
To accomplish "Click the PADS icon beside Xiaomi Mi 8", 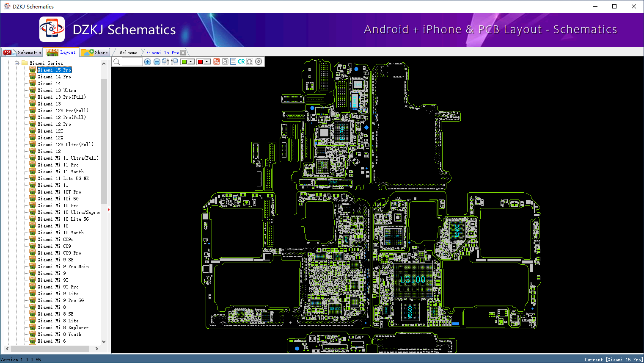I will point(33,307).
